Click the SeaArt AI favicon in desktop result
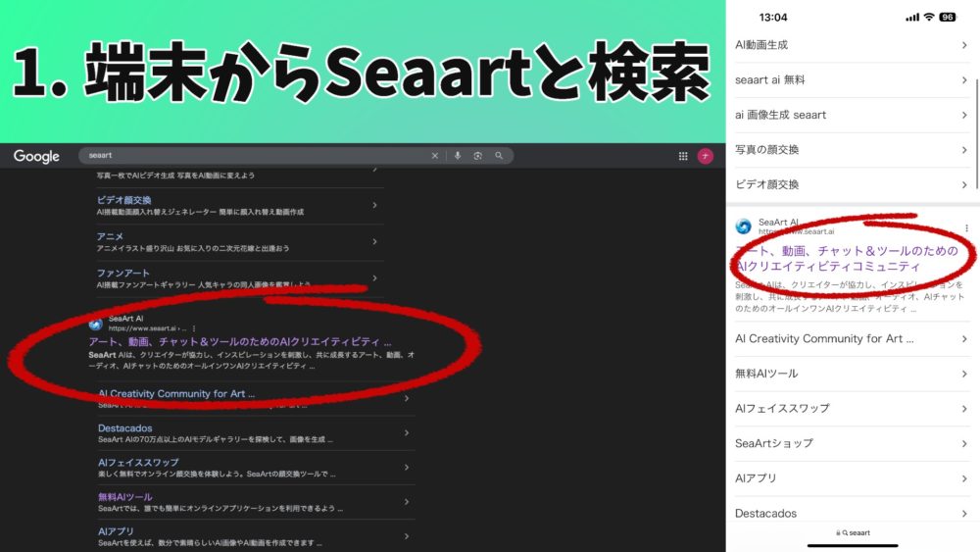Image resolution: width=980 pixels, height=552 pixels. (96, 324)
